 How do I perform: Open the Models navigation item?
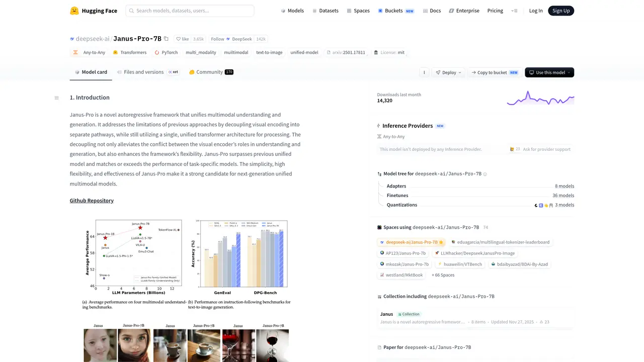[292, 11]
